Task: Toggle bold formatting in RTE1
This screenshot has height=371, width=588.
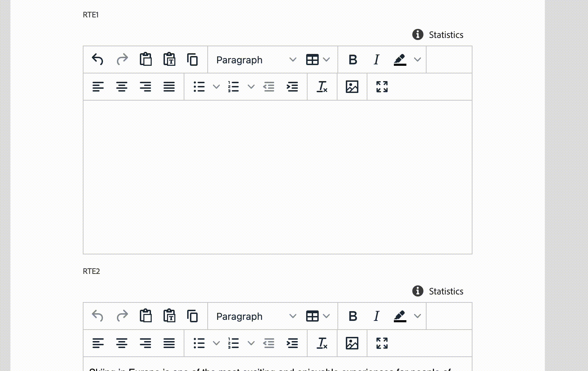Action: pyautogui.click(x=353, y=60)
